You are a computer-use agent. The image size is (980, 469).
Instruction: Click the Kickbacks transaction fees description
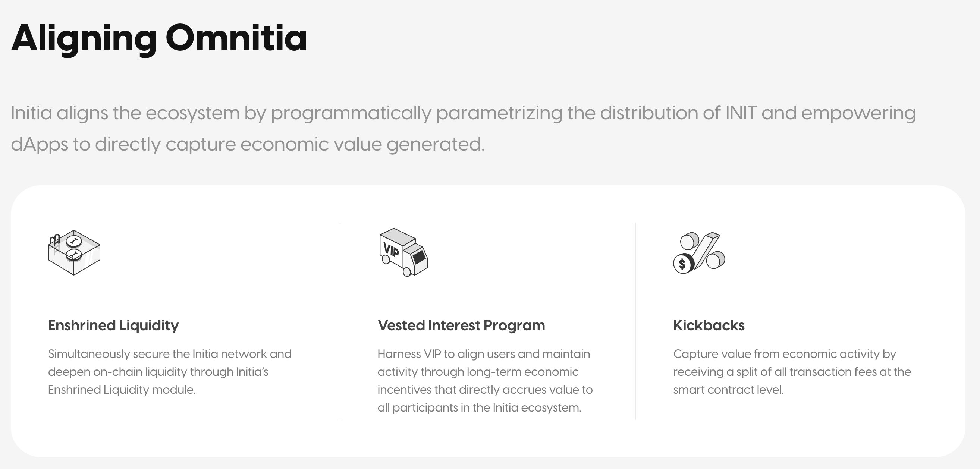tap(792, 372)
